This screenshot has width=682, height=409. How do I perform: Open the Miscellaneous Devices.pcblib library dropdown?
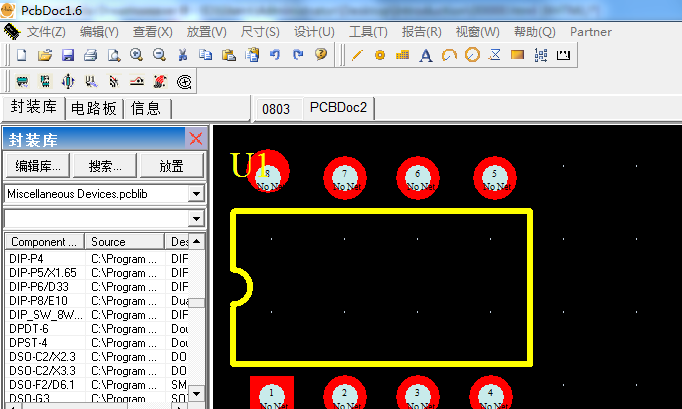(196, 193)
